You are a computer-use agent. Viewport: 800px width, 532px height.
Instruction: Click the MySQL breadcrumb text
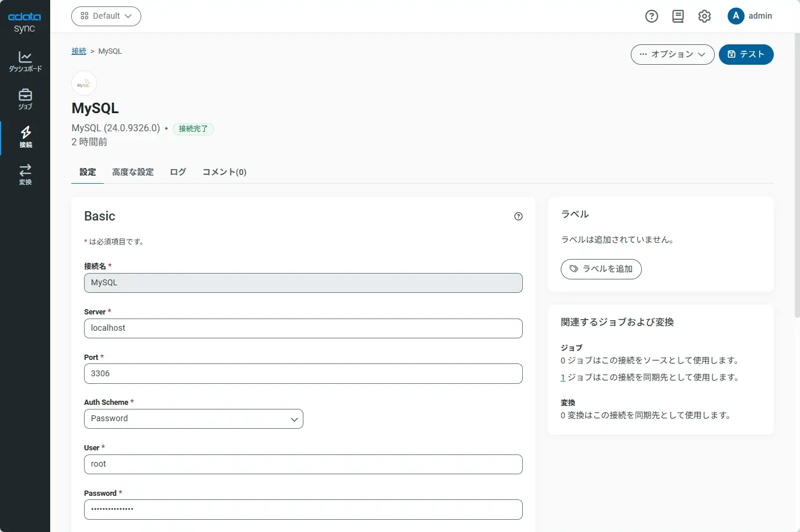pos(110,51)
